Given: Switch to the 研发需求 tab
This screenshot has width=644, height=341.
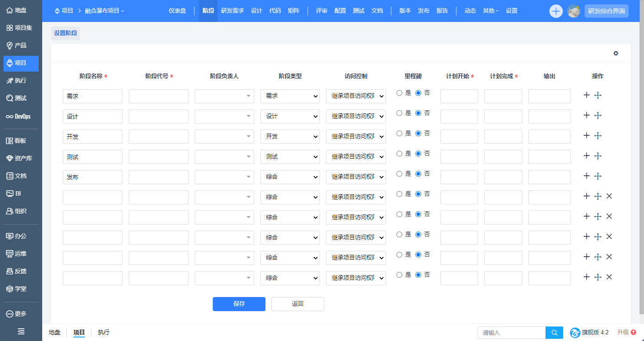Looking at the screenshot, I should (x=232, y=11).
